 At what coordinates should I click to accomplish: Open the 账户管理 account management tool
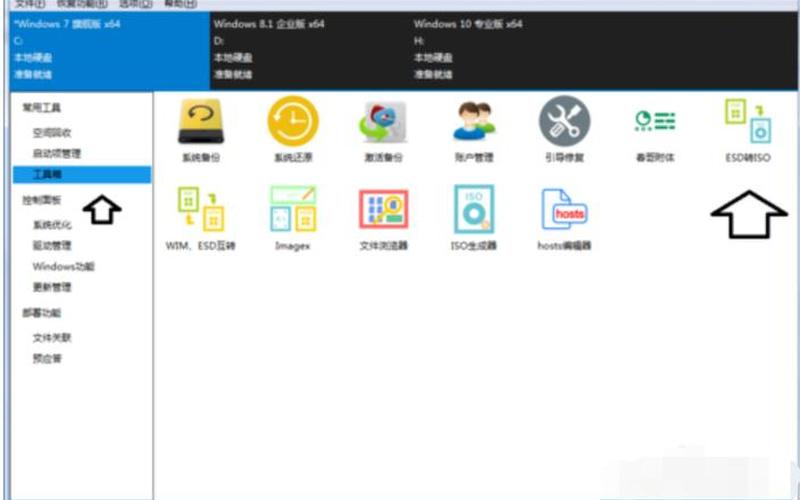[x=474, y=130]
